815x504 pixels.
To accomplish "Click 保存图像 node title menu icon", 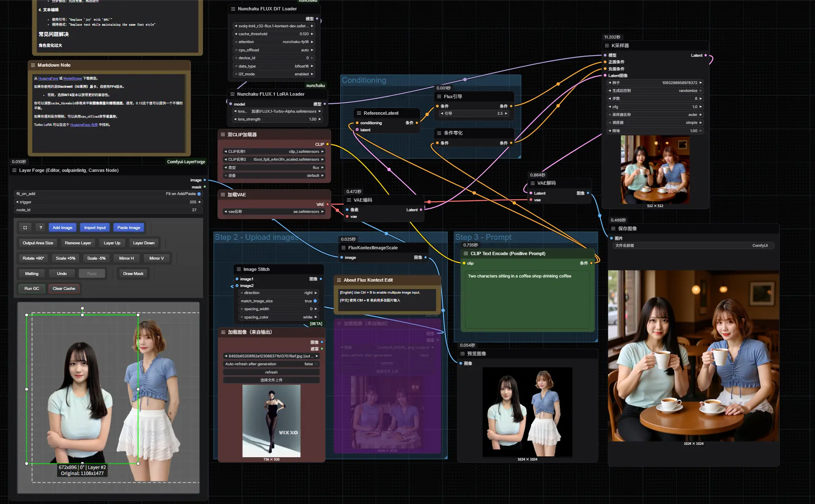I will point(613,229).
